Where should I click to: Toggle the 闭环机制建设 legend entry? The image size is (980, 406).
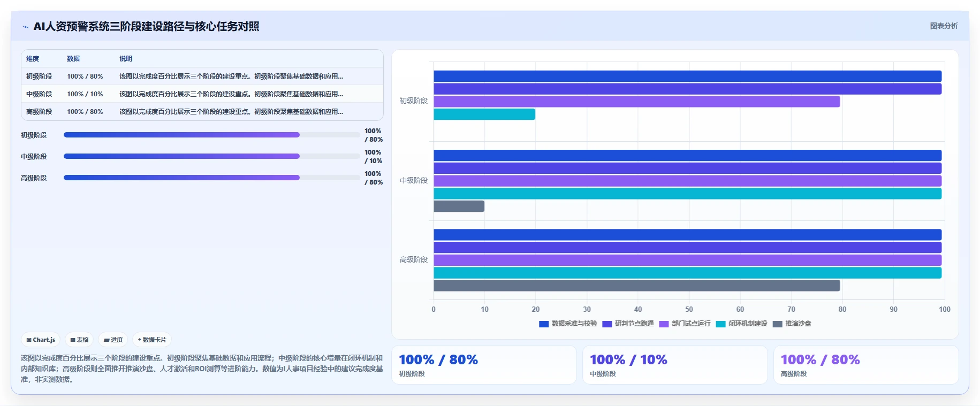742,324
